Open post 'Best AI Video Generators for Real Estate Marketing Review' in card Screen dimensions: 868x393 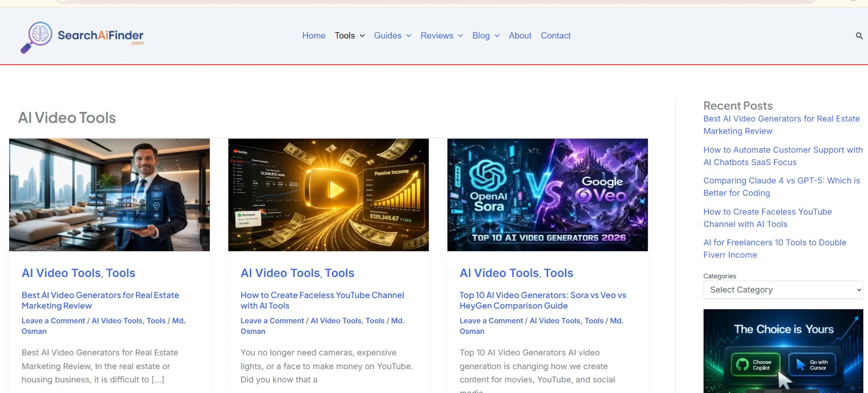100,300
